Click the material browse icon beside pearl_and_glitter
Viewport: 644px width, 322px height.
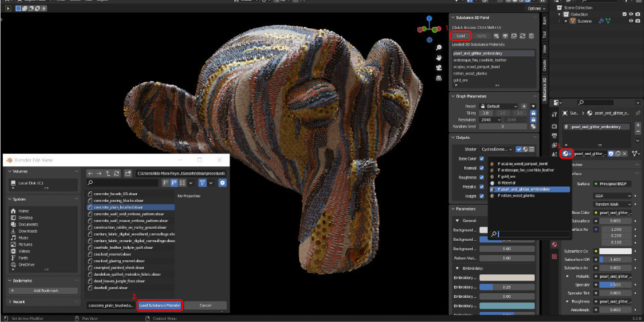click(567, 153)
